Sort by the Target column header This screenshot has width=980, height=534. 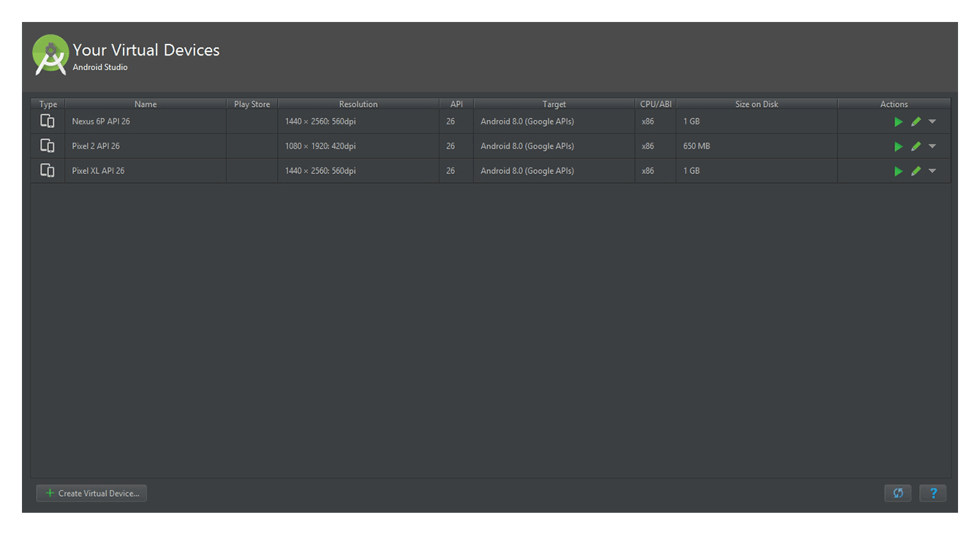(554, 104)
